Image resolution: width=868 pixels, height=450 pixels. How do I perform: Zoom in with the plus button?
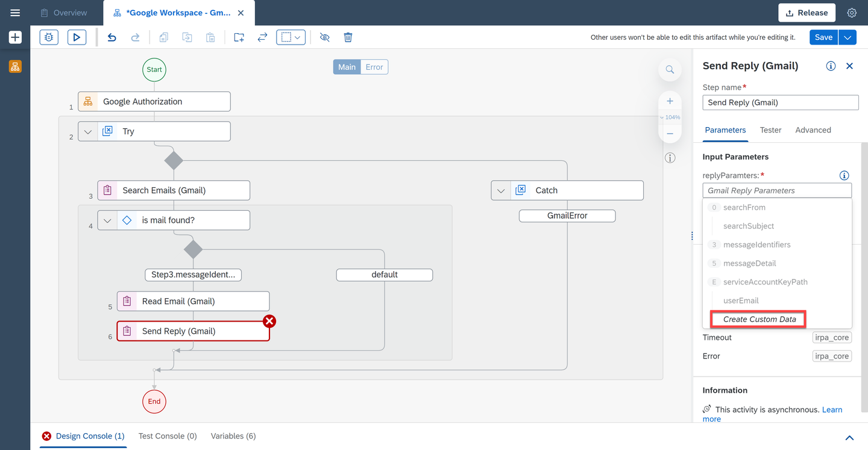[x=670, y=101]
